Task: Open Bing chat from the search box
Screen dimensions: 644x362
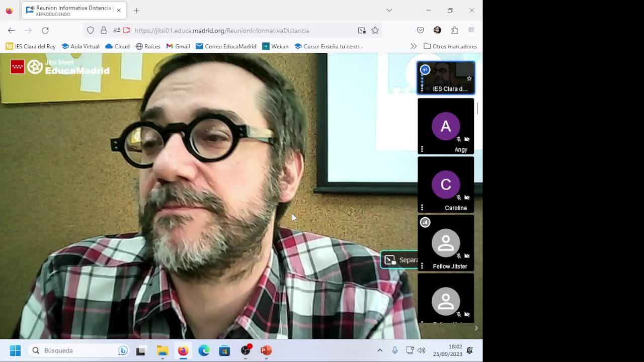Action: pos(123,350)
